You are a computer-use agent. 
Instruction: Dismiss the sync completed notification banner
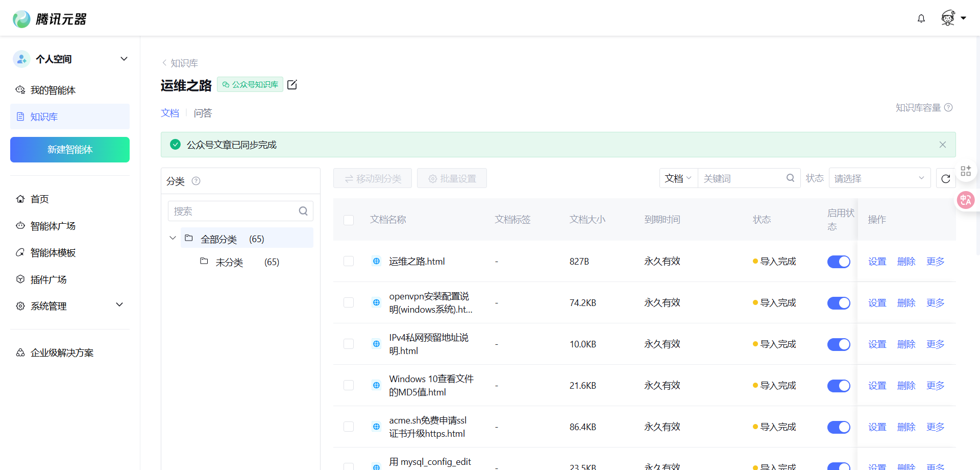pos(942,145)
